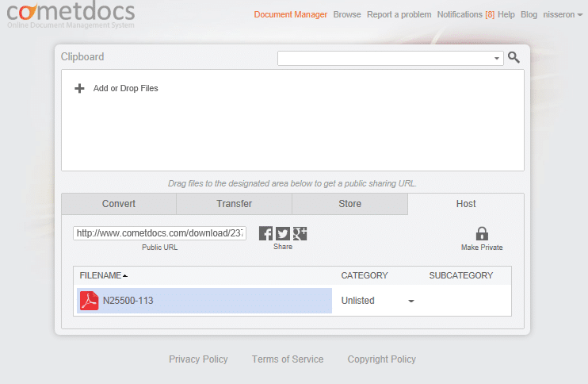Image resolution: width=588 pixels, height=384 pixels.
Task: Share file via Twitter icon
Action: (283, 233)
